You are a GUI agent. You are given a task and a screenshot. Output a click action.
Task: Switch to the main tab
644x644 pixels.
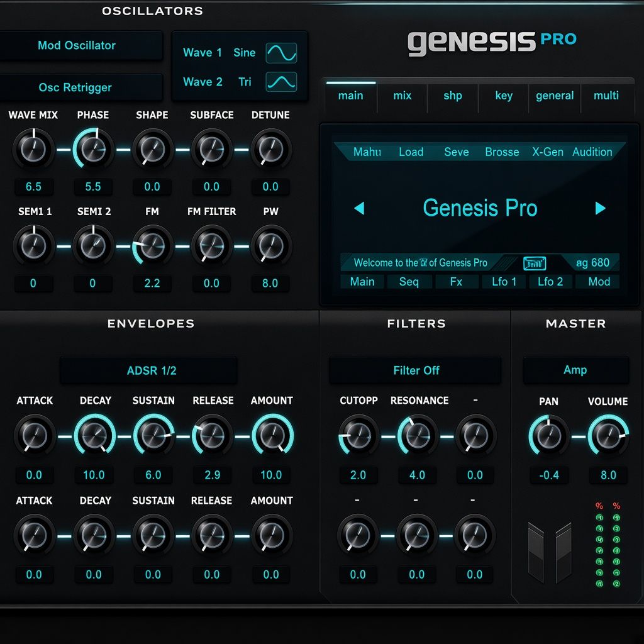pyautogui.click(x=351, y=96)
